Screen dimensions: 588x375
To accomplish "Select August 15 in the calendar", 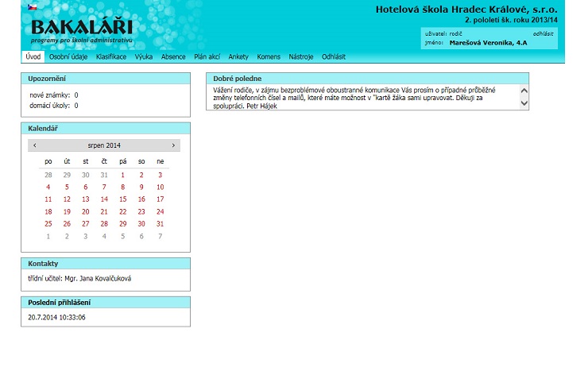I will pos(122,199).
